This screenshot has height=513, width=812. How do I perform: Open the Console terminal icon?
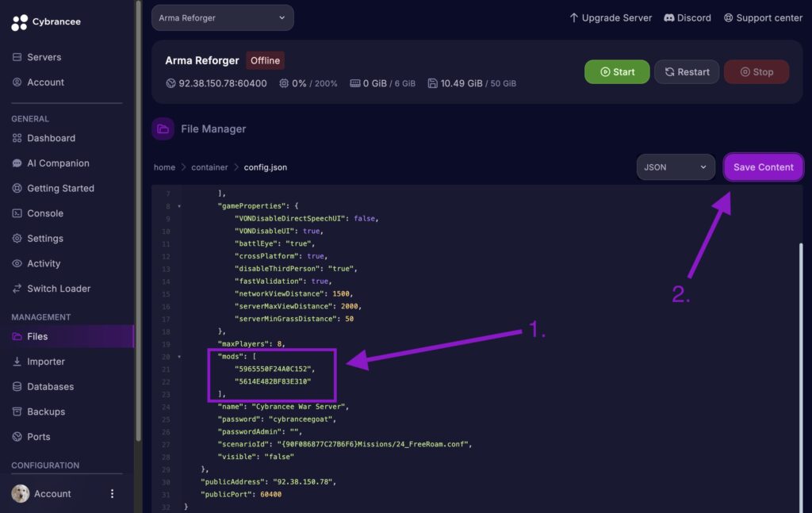click(17, 213)
